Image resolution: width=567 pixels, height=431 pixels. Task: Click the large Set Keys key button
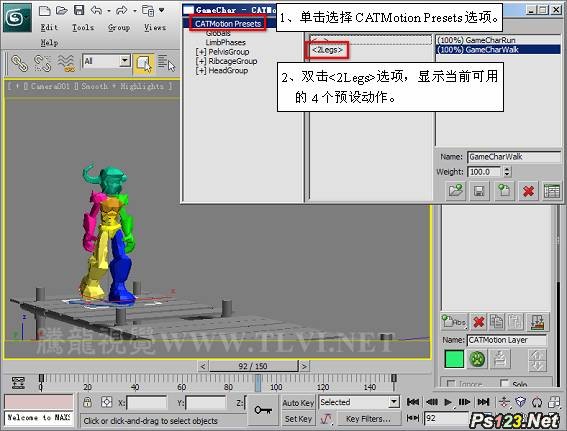pyautogui.click(x=263, y=410)
